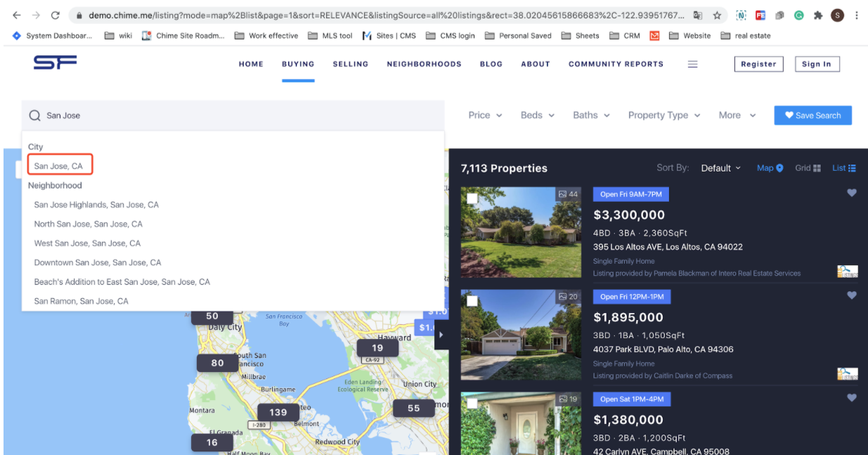The width and height of the screenshot is (868, 455).
Task: Tick the checkbox on the Campbell listing photo
Action: (x=472, y=404)
